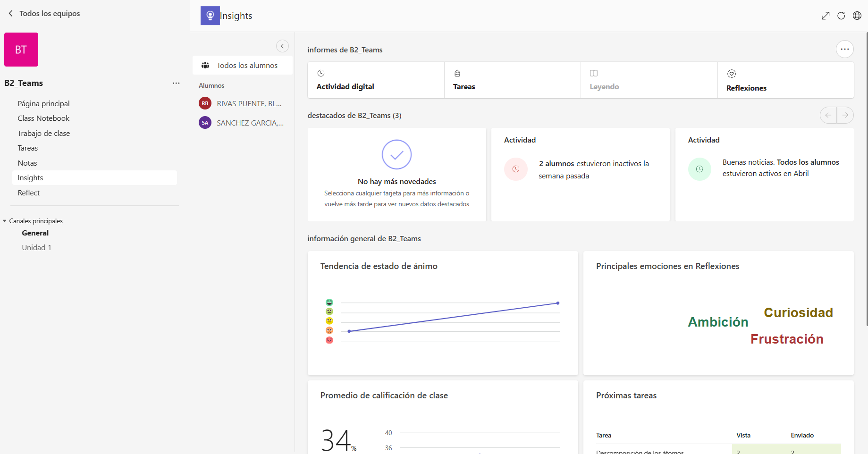Expand the Insights tab to full screen
The height and width of the screenshot is (454, 868).
pos(826,16)
